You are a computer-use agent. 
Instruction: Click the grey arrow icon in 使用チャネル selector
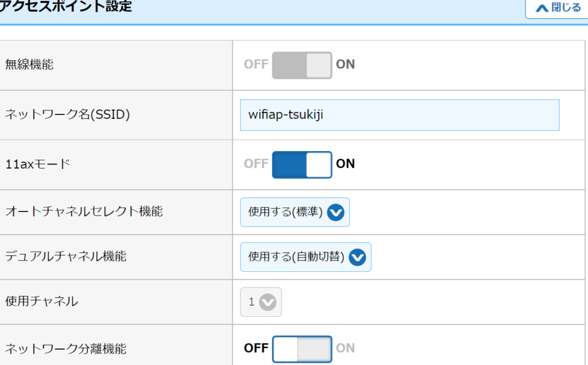pos(268,302)
